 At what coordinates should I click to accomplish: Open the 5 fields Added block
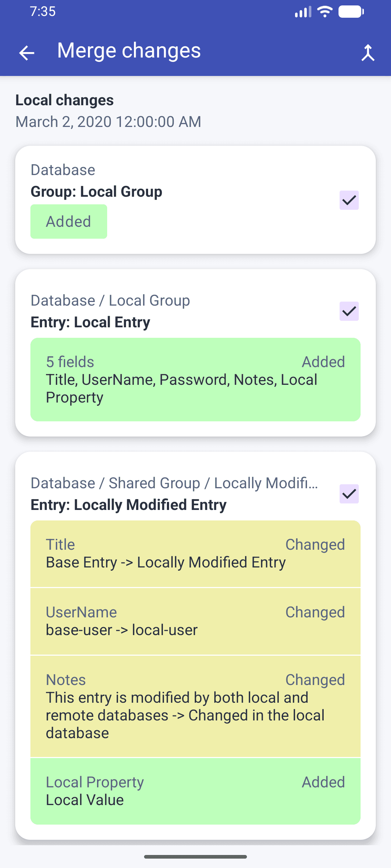(195, 379)
